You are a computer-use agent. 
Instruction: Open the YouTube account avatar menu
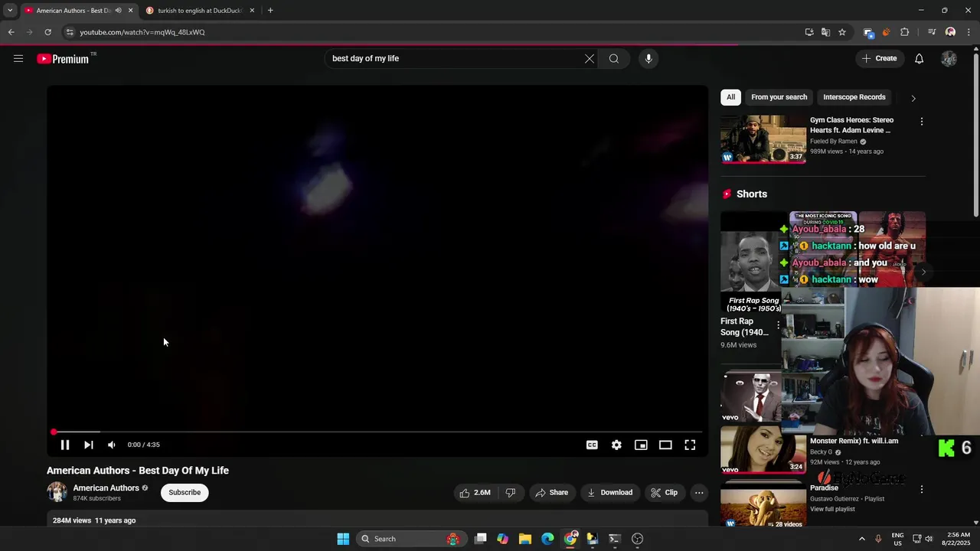coord(949,58)
